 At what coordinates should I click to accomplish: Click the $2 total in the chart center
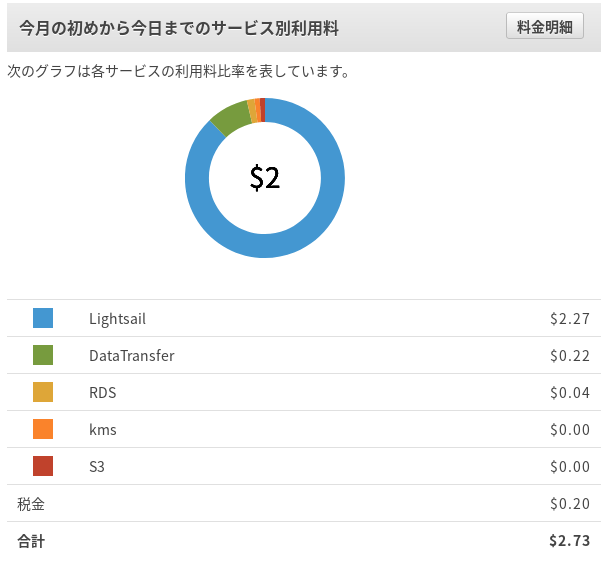click(x=265, y=178)
